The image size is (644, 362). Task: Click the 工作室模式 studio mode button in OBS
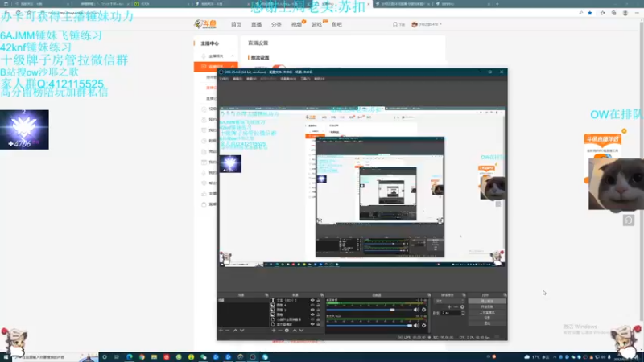[487, 312]
